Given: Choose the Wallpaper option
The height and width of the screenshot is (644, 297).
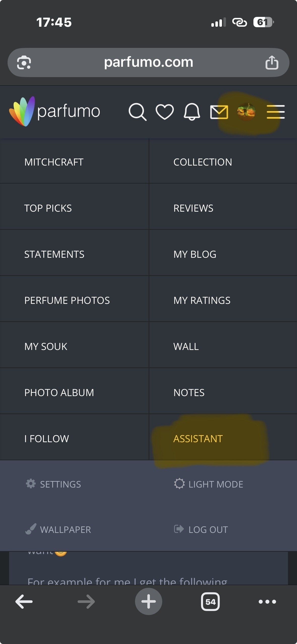Looking at the screenshot, I should [x=58, y=530].
